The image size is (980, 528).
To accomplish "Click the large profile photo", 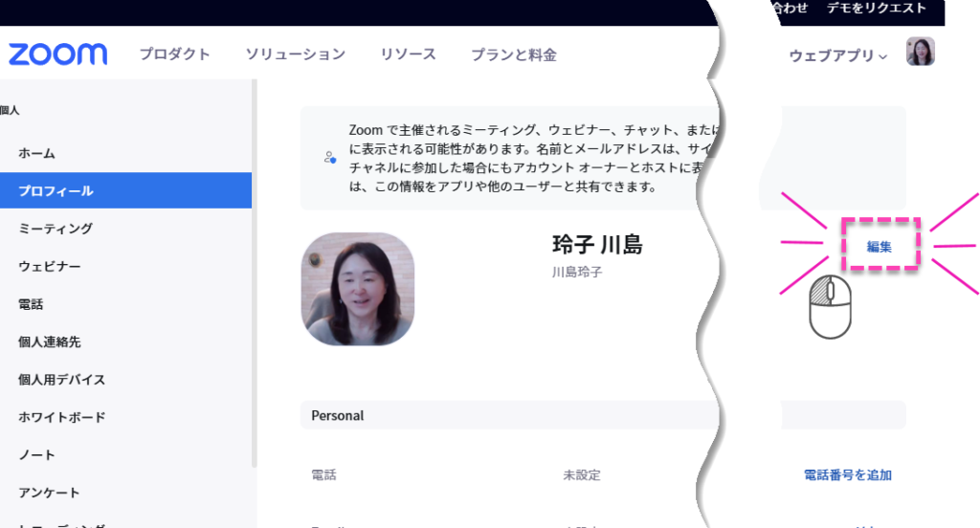I will [357, 289].
